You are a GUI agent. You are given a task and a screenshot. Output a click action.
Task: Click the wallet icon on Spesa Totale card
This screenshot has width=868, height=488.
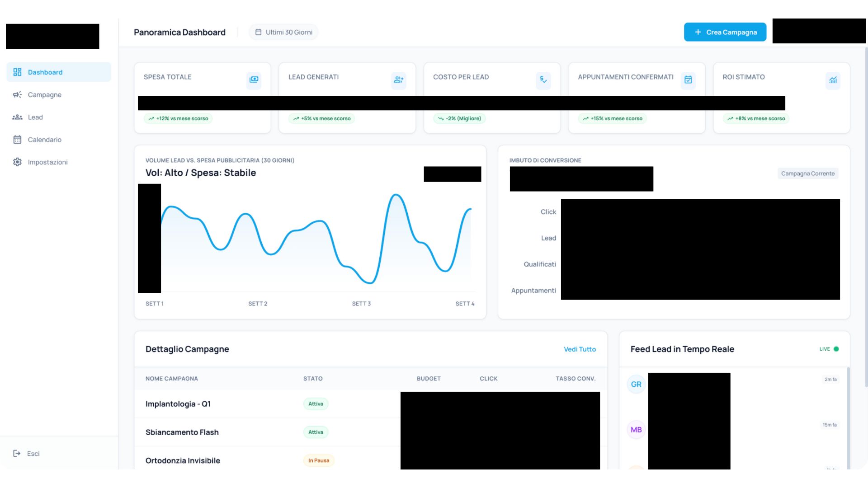(254, 80)
